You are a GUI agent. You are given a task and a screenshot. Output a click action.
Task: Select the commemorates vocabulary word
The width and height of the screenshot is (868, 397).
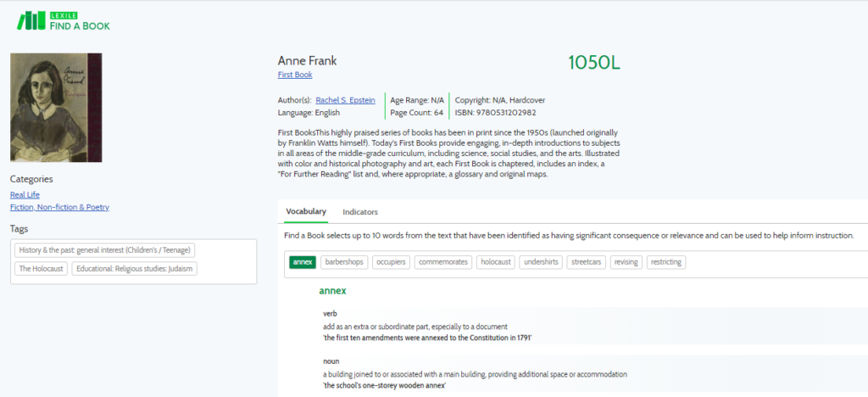pyautogui.click(x=442, y=262)
